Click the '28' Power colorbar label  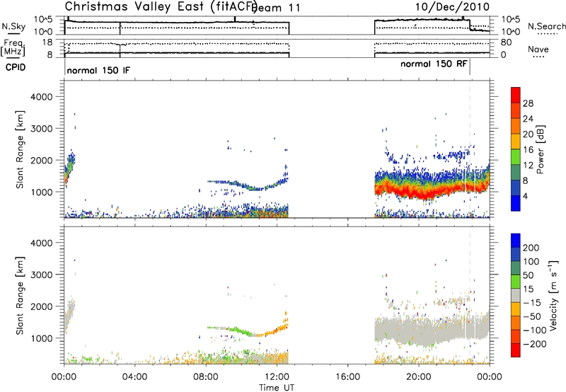click(528, 103)
